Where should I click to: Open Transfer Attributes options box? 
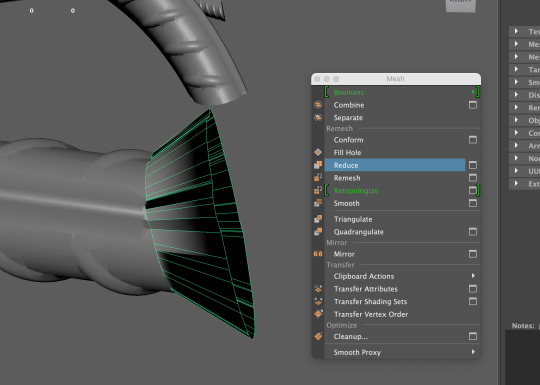point(473,289)
